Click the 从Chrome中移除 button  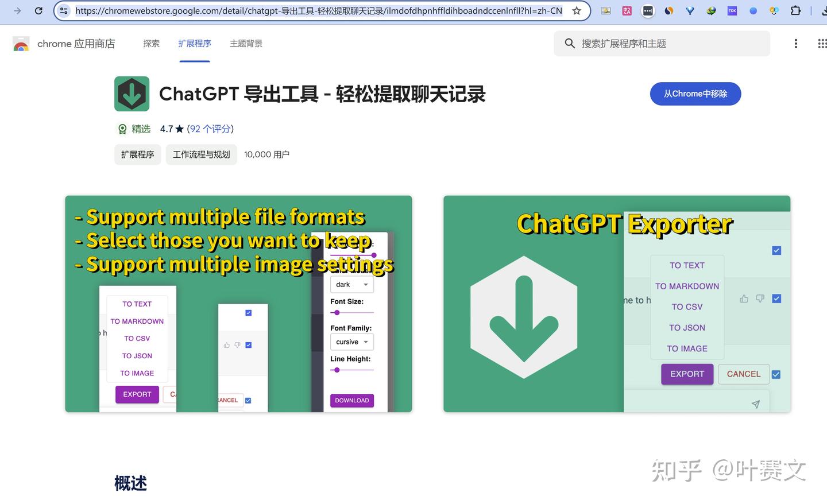[695, 94]
